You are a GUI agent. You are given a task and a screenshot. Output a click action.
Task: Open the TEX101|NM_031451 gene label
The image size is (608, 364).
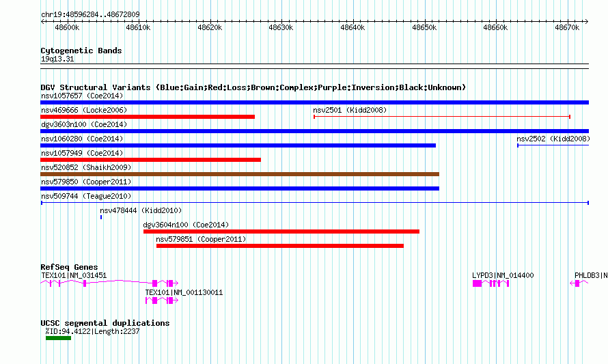coord(74,276)
